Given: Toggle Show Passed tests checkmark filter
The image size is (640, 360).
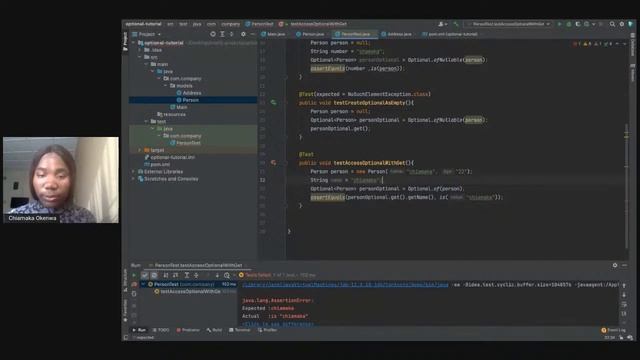Looking at the screenshot, I should pos(144,275).
